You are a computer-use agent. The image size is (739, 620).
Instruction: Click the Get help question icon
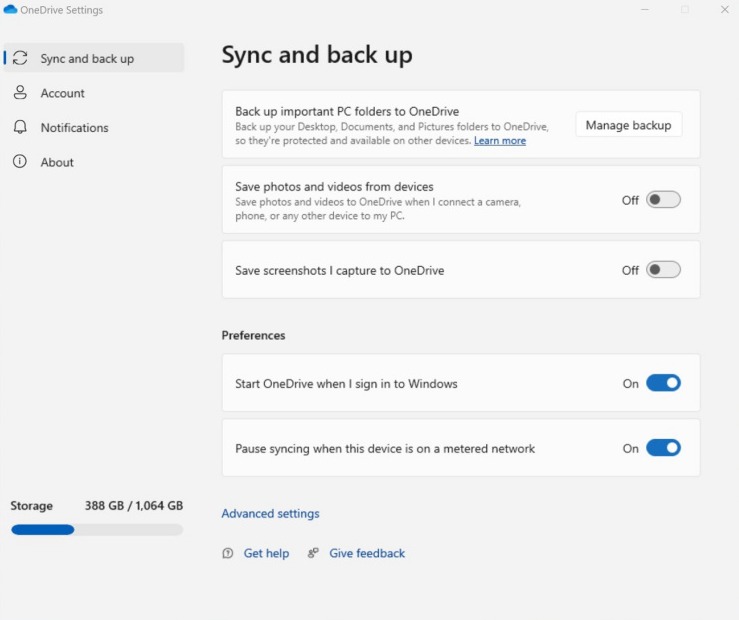pyautogui.click(x=228, y=553)
